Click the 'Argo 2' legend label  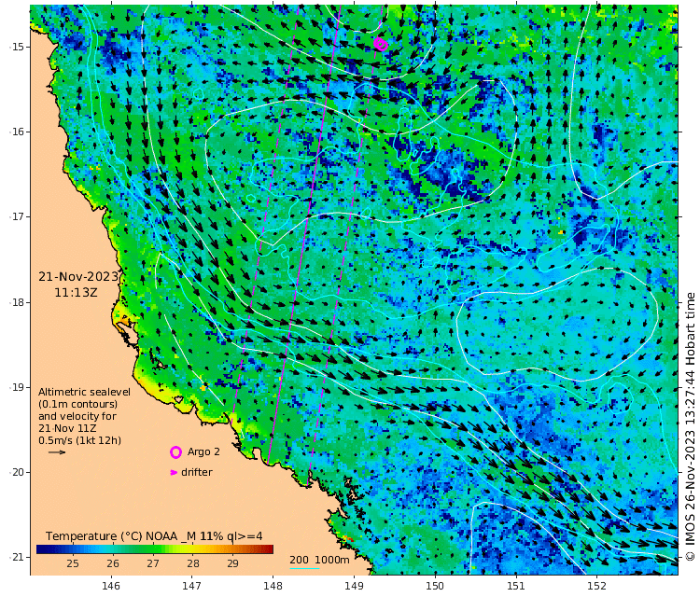(x=203, y=451)
